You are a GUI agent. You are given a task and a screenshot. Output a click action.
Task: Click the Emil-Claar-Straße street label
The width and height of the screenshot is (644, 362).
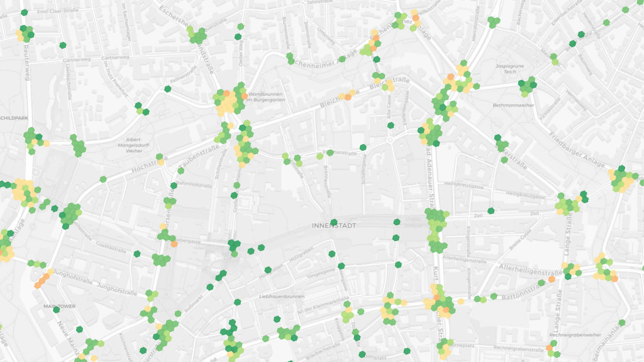pos(58,11)
